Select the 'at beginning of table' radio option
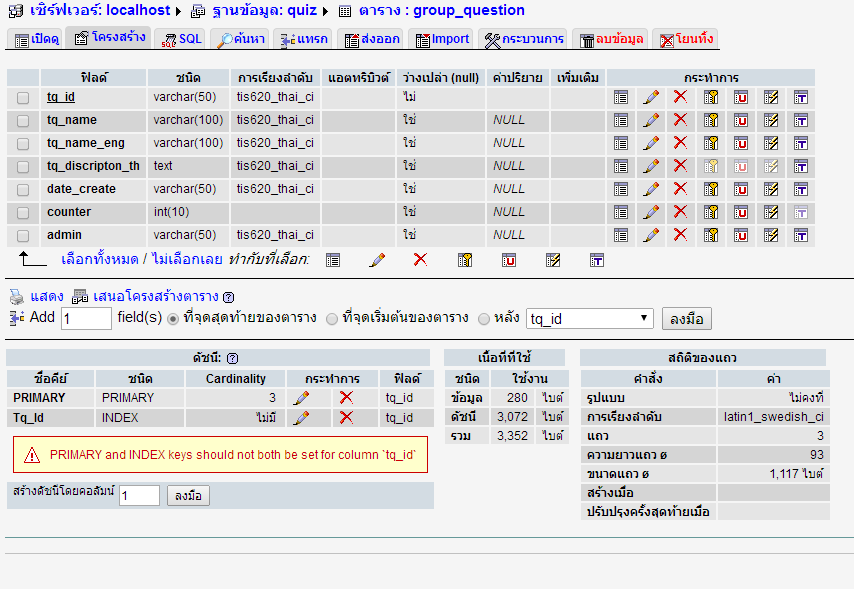Viewport: 854px width, 589px height. (x=332, y=319)
